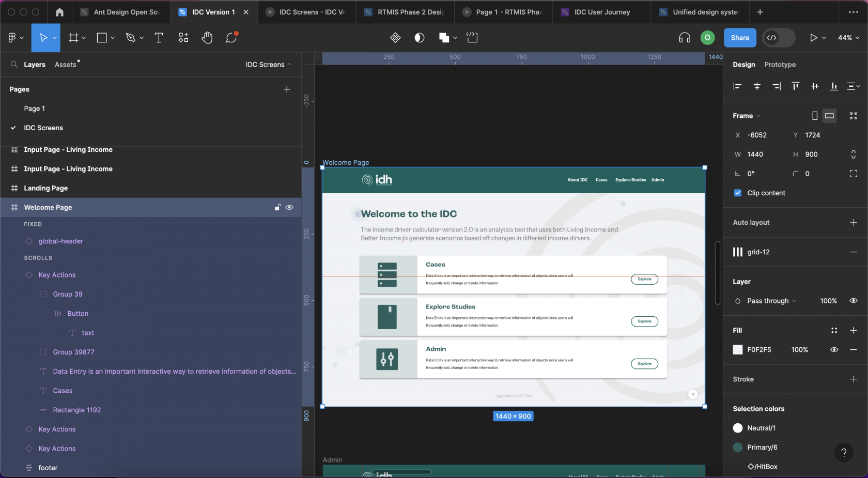Click the fill styles four-dot icon

834,330
